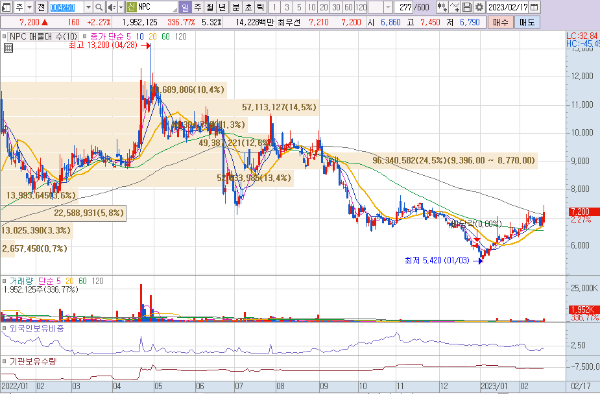Click the date field 2023/02/17

509,7
